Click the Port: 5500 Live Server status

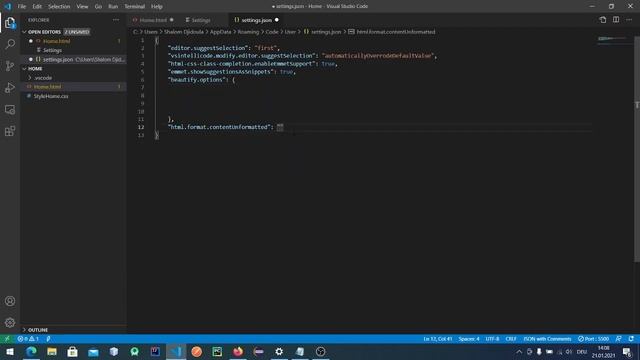(593, 339)
